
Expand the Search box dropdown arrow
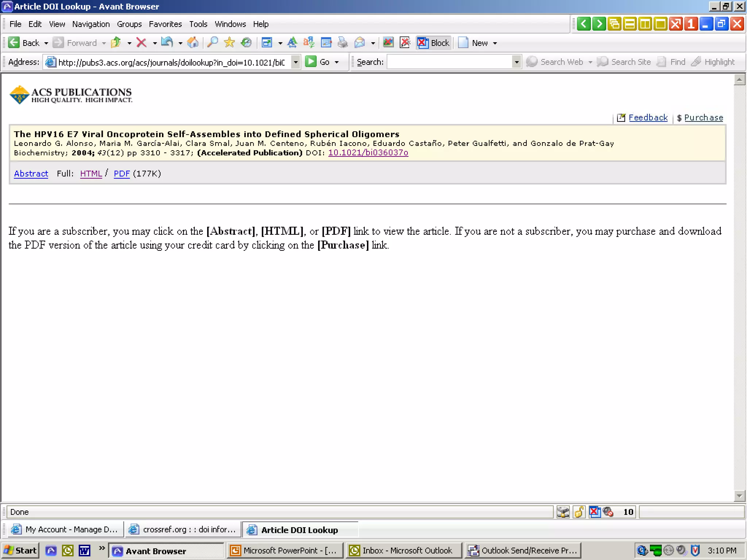coord(516,62)
